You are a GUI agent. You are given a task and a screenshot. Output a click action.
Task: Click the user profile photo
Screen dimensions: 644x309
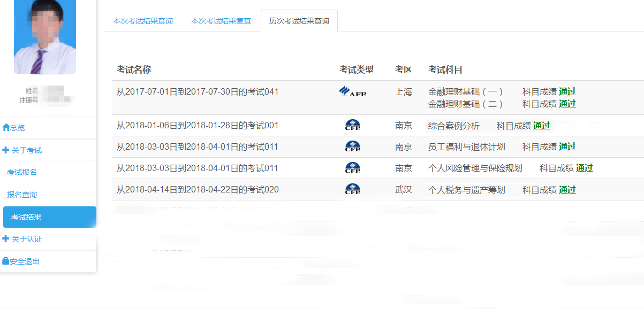[45, 36]
